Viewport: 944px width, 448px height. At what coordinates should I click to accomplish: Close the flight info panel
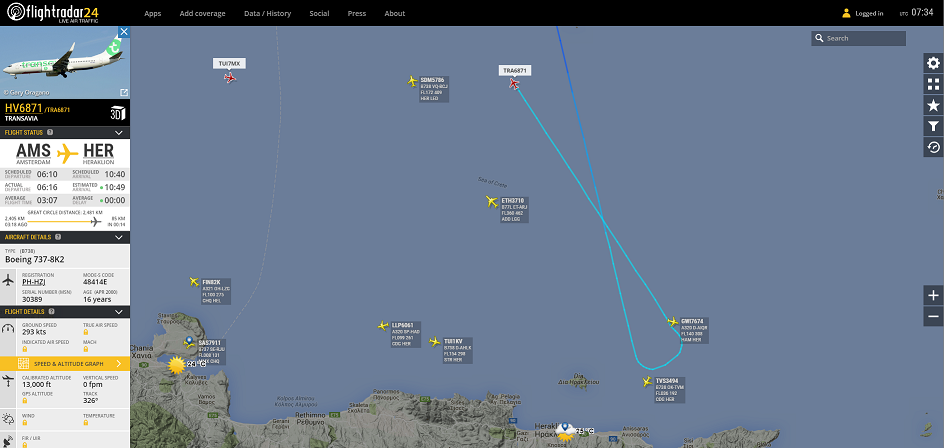(123, 31)
